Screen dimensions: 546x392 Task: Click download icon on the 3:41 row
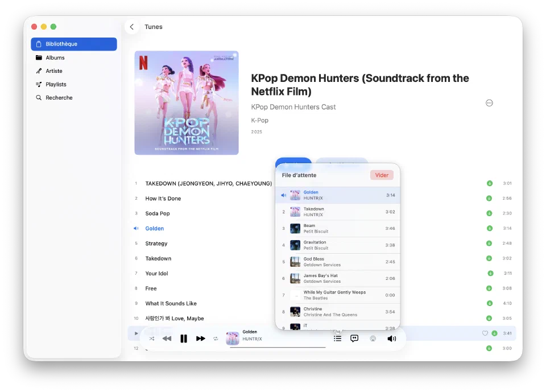494,333
